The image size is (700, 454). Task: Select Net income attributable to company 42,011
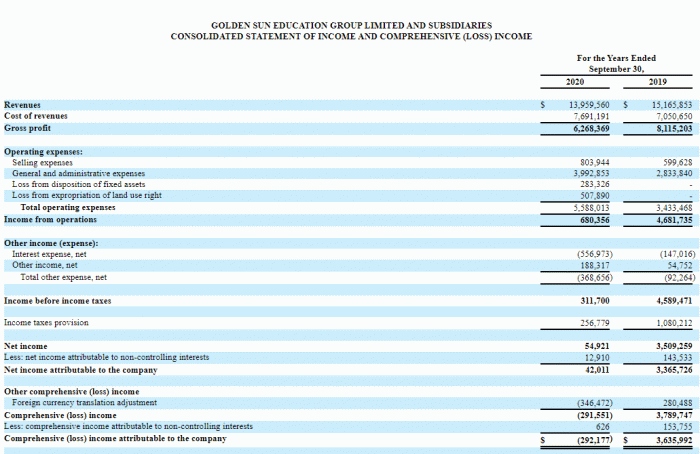(597, 370)
